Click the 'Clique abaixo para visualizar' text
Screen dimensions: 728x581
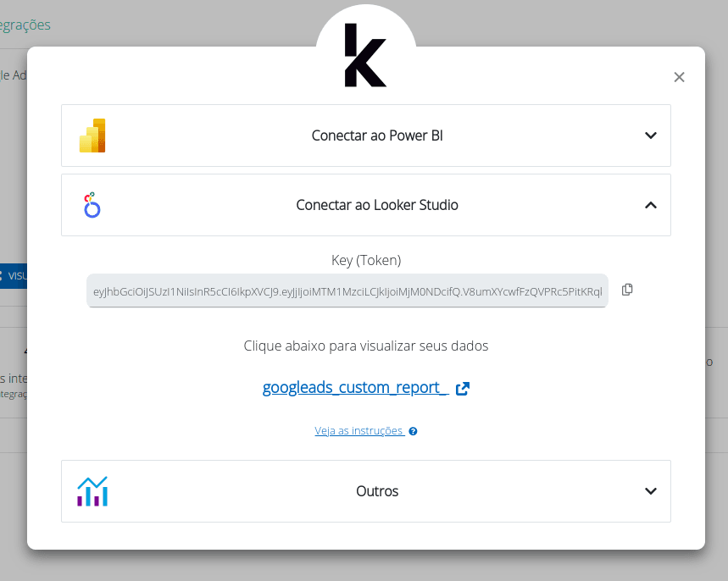(x=366, y=346)
